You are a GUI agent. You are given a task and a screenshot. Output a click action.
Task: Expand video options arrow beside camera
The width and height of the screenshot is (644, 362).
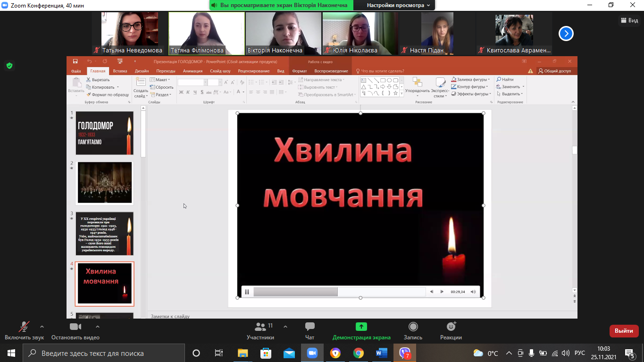tap(98, 327)
